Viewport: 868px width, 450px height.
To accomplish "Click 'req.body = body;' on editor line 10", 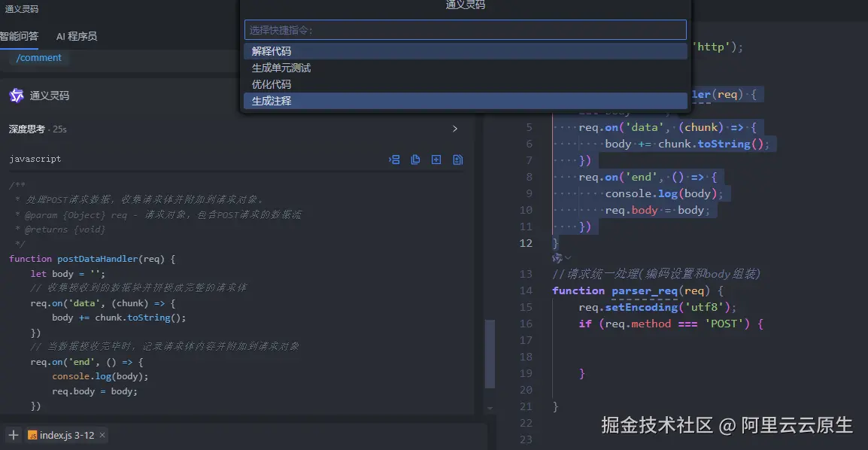I will [x=657, y=211].
